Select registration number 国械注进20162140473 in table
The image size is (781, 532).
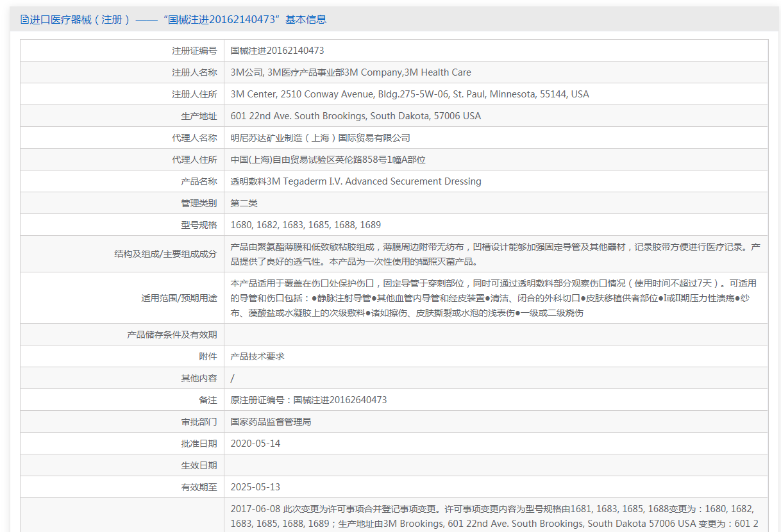[x=277, y=51]
